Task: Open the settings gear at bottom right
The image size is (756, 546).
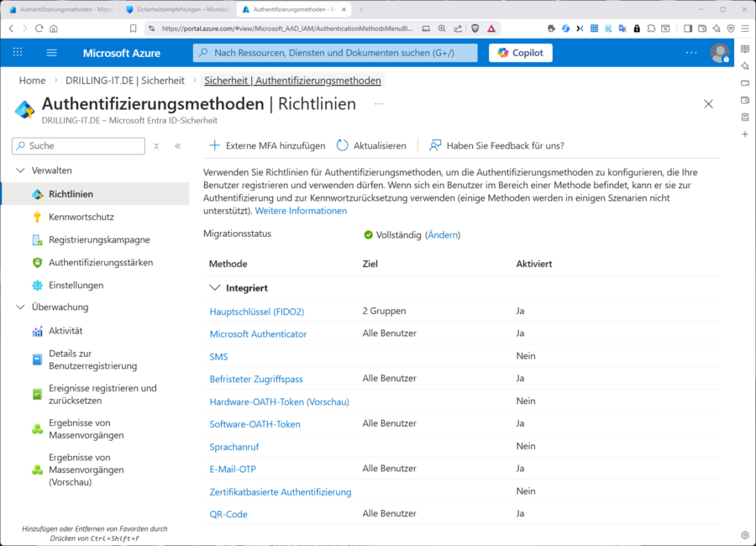Action: [743, 534]
